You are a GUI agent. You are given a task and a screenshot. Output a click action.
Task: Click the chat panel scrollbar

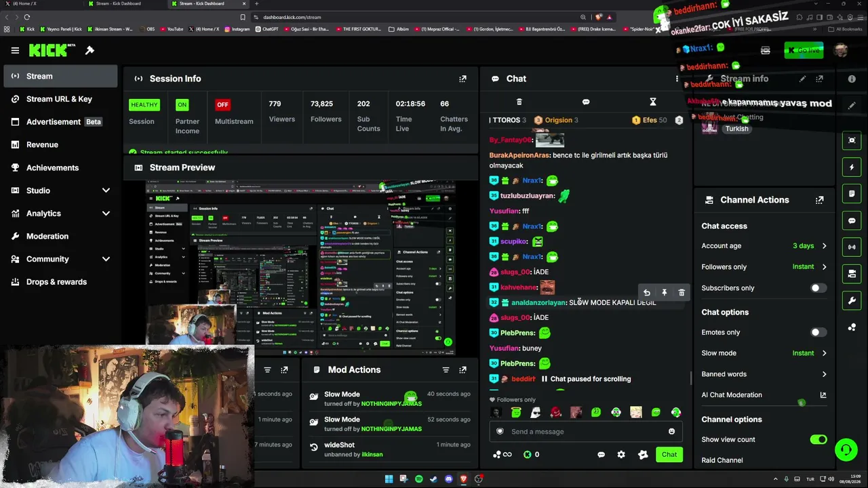(691, 378)
